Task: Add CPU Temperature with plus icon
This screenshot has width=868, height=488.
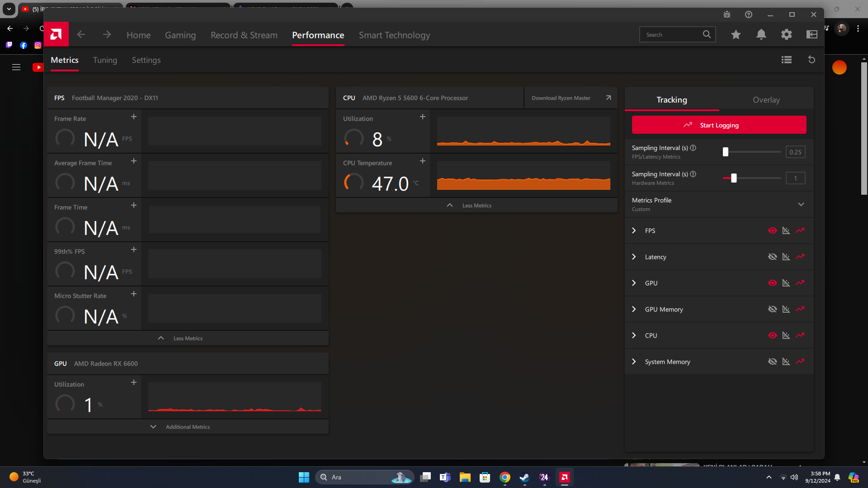Action: (423, 161)
